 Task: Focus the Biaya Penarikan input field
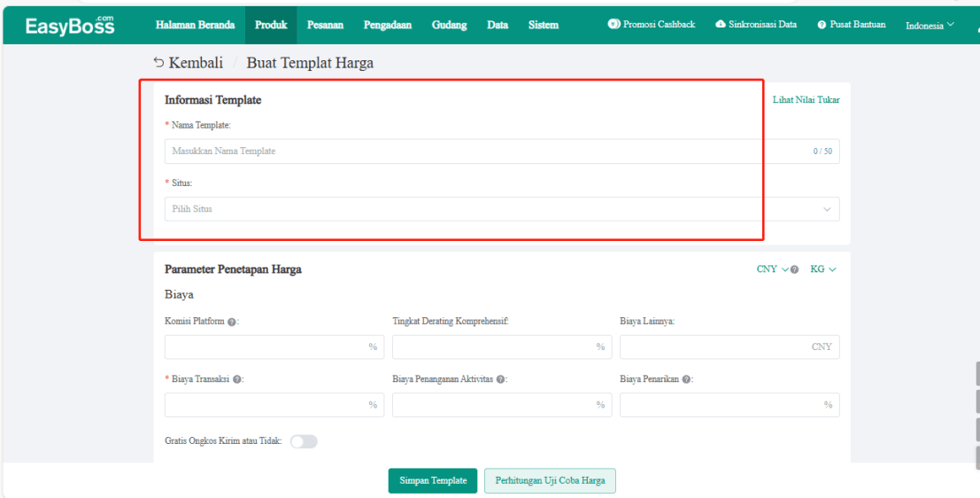729,405
